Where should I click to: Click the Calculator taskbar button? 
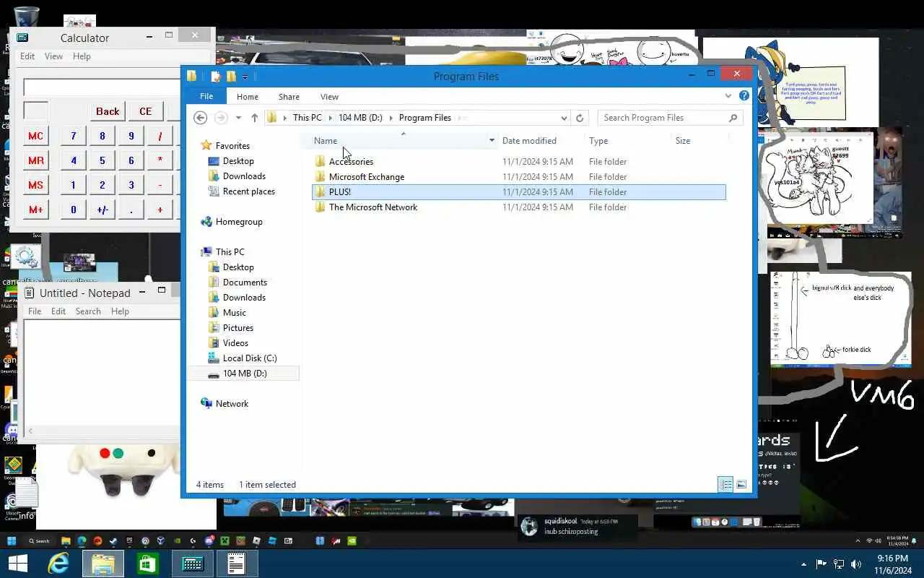(x=193, y=564)
